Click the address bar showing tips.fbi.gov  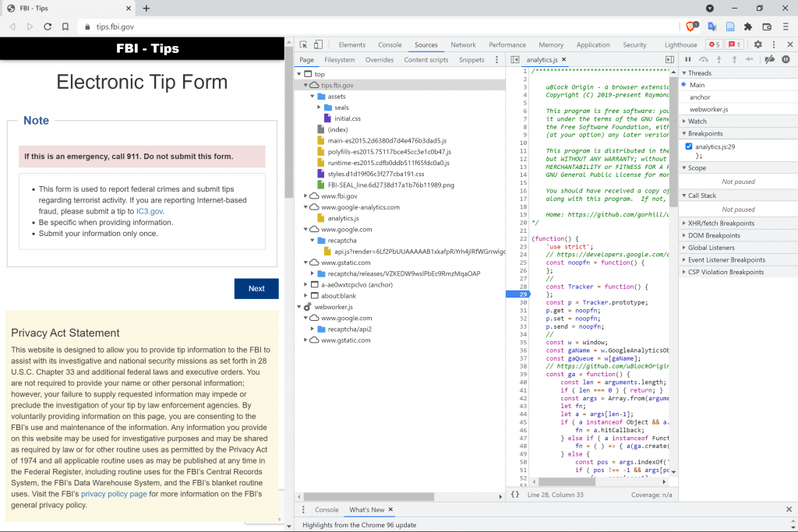click(376, 26)
